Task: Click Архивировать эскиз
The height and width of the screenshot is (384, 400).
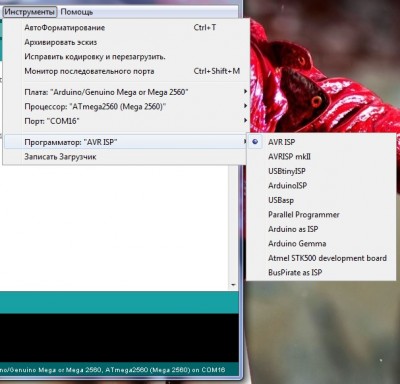Action: coord(126,42)
